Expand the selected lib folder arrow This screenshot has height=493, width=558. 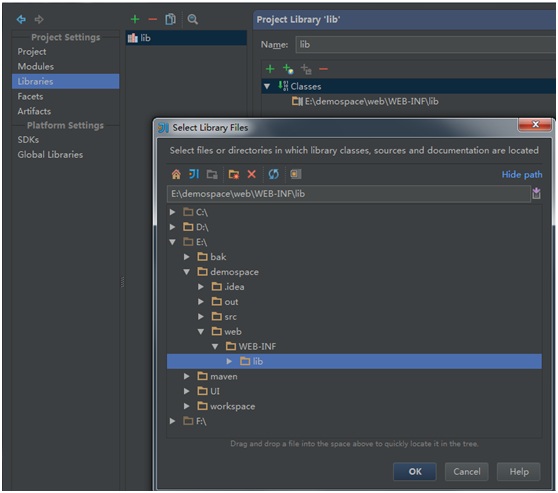(230, 362)
